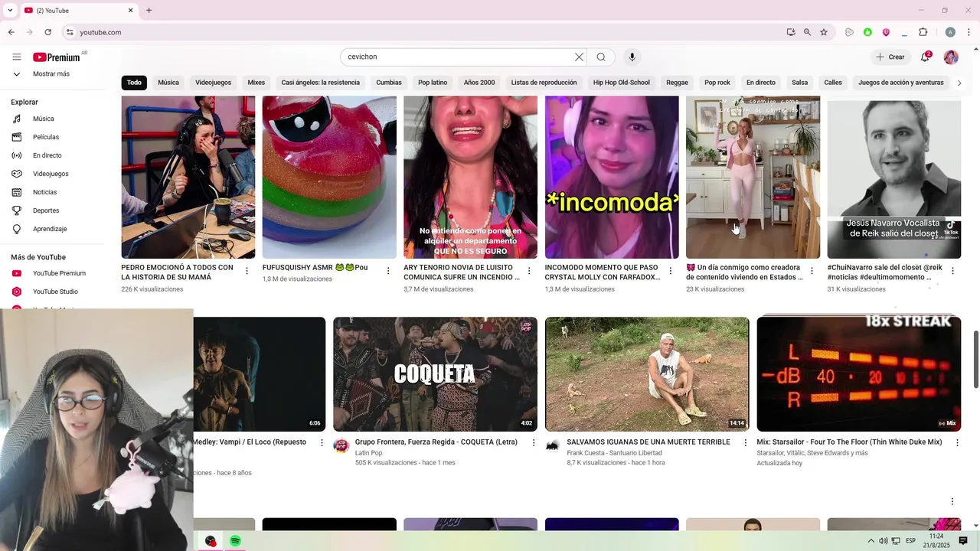
Task: Go to YouTube Premium home logo
Action: point(57,57)
